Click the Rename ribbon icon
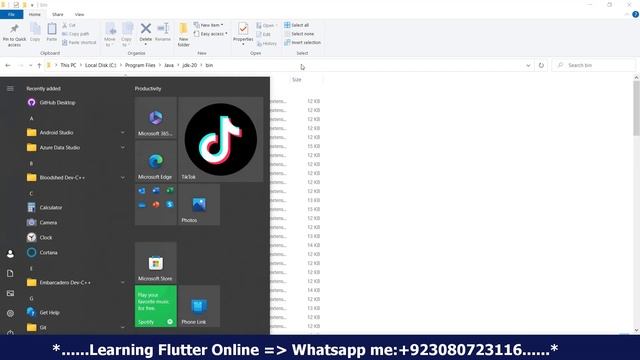640x360 pixels. 163,28
